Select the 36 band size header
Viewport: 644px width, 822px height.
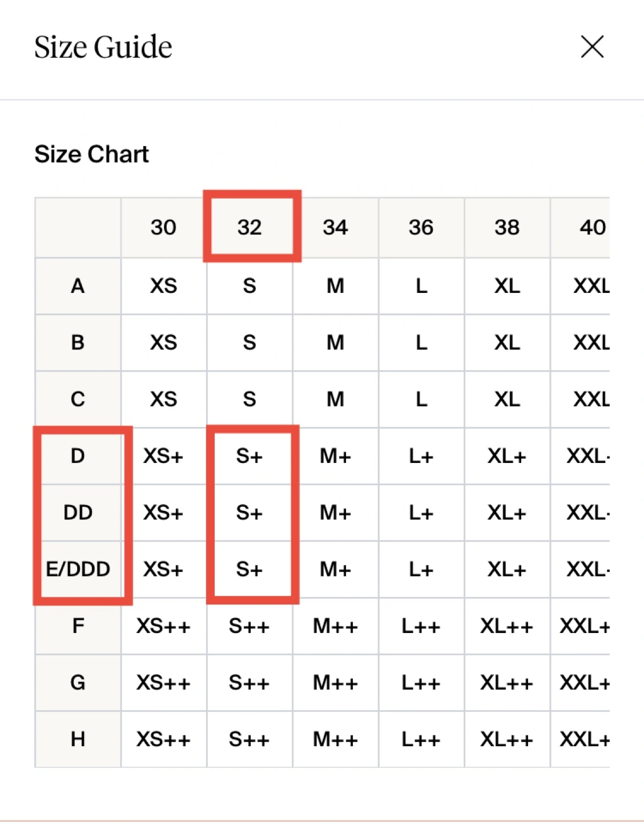click(421, 227)
